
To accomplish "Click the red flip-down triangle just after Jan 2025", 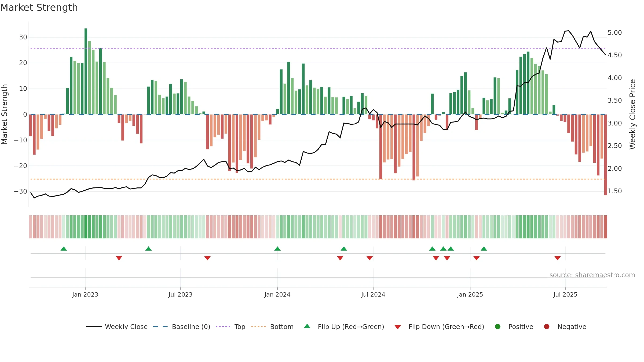I will tap(477, 258).
